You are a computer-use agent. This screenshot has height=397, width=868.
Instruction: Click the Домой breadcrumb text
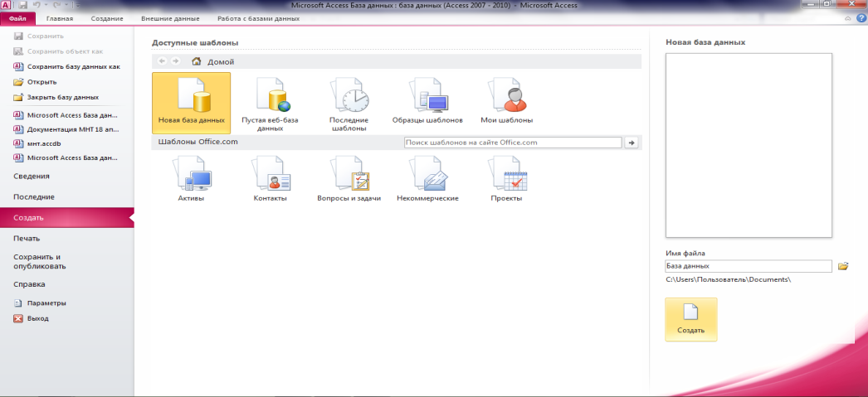221,62
